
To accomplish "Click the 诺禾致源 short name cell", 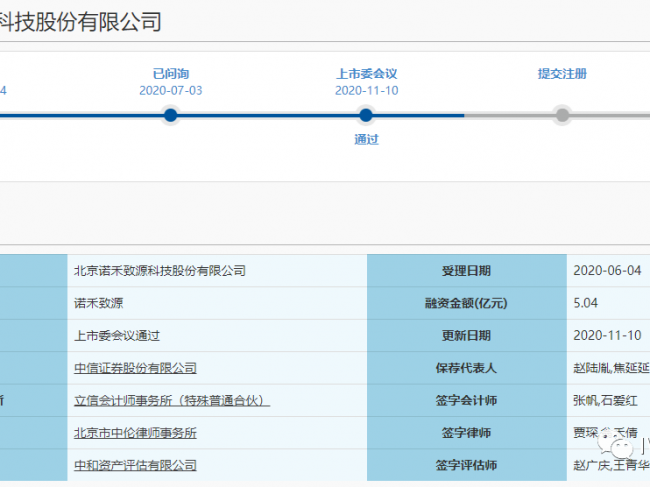I will click(217, 303).
